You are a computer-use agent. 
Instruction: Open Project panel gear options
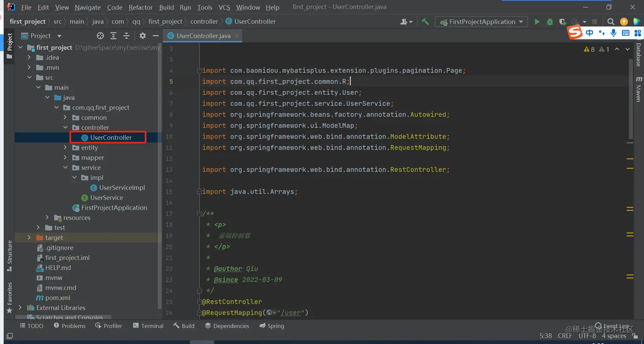pyautogui.click(x=143, y=36)
